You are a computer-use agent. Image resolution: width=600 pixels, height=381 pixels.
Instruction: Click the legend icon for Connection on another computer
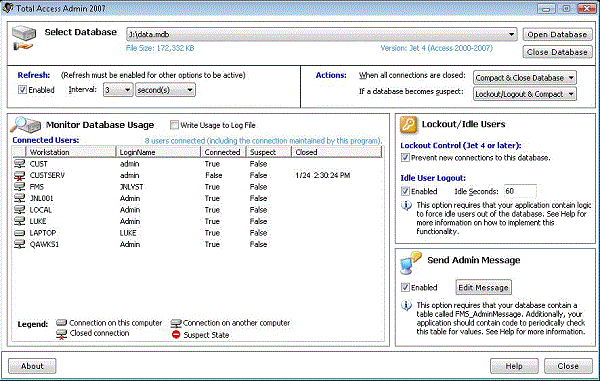click(176, 323)
